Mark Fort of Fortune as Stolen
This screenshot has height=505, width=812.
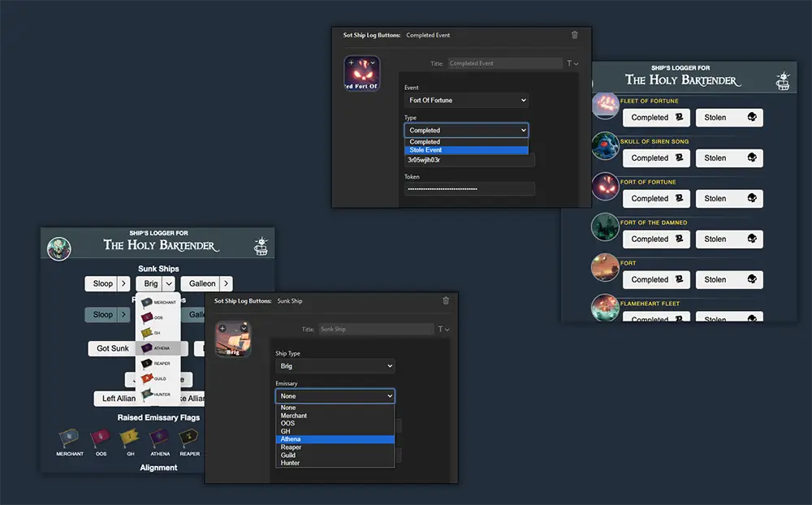(x=728, y=199)
